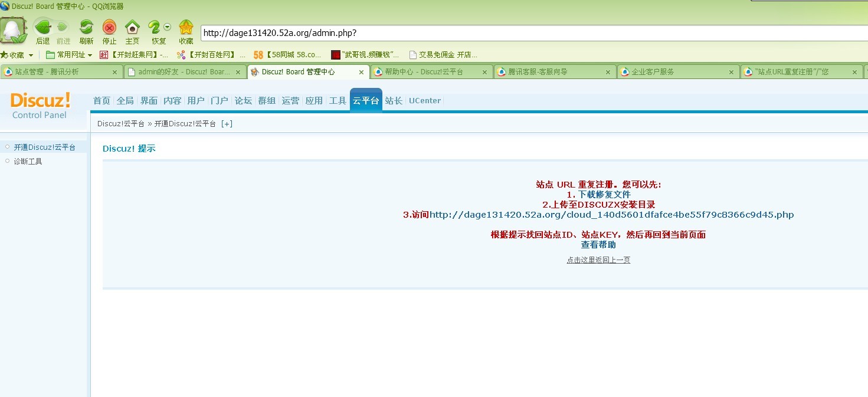Screen dimensions: 868x397
Task: Click the Discuz! Control Panel logo
Action: [40, 105]
